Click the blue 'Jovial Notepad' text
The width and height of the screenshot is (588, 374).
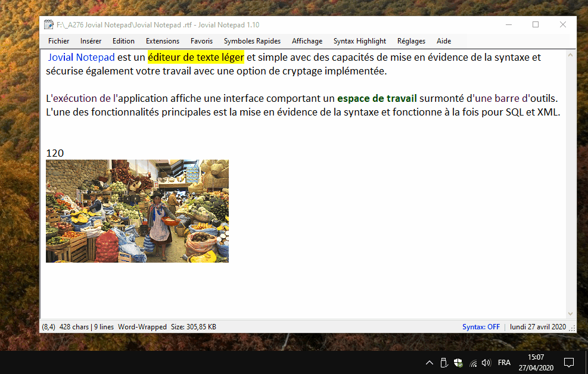pos(81,57)
